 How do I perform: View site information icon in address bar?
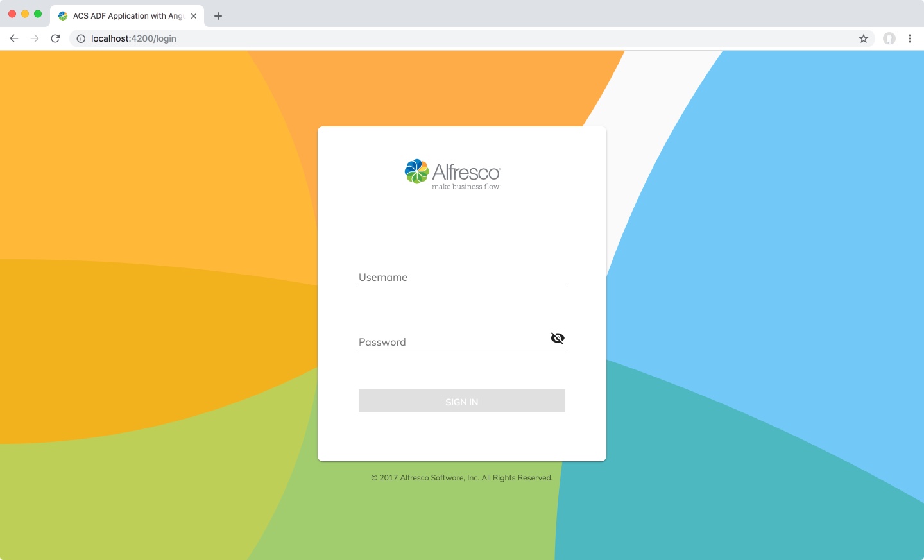pyautogui.click(x=81, y=38)
